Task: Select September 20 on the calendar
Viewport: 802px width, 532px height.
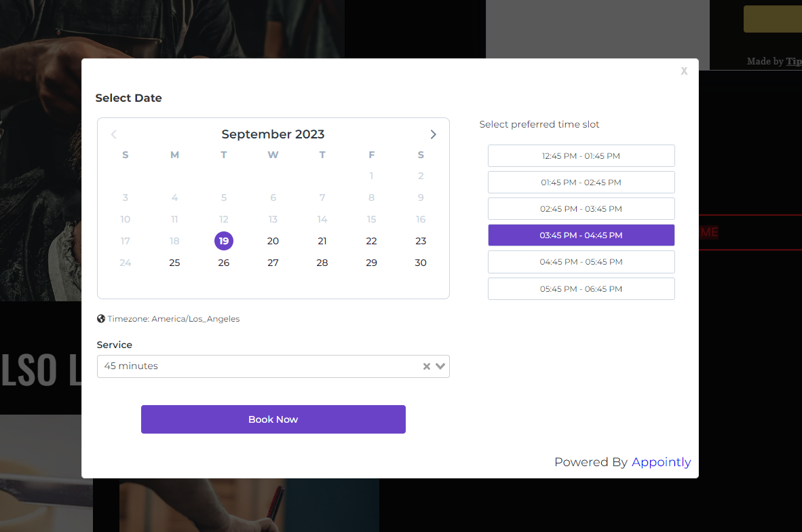Action: [x=273, y=241]
